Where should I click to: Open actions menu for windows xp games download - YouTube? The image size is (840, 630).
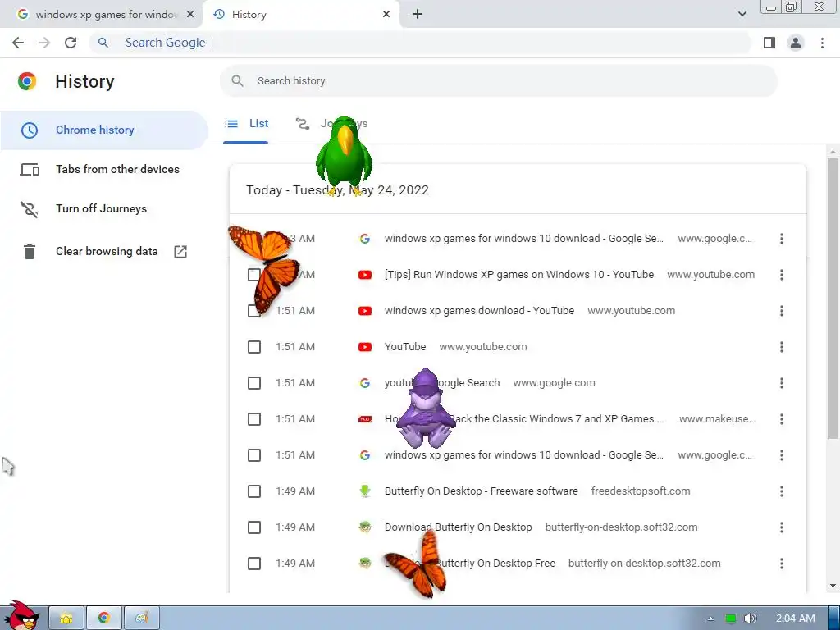click(x=782, y=311)
